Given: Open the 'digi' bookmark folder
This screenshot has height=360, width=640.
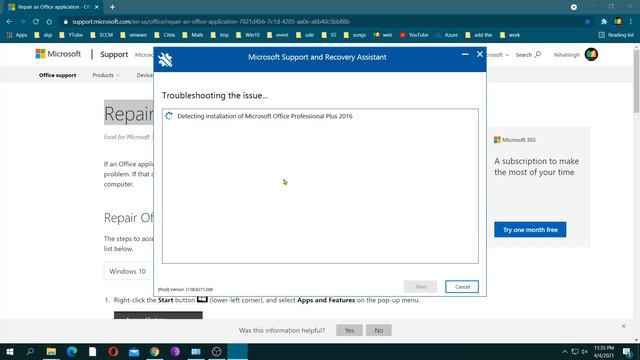Looking at the screenshot, I should (43, 35).
